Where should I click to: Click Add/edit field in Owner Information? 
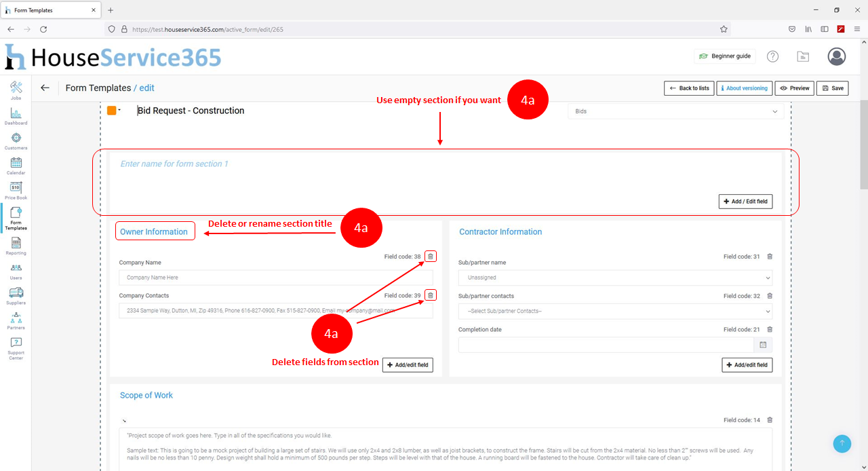click(x=408, y=364)
